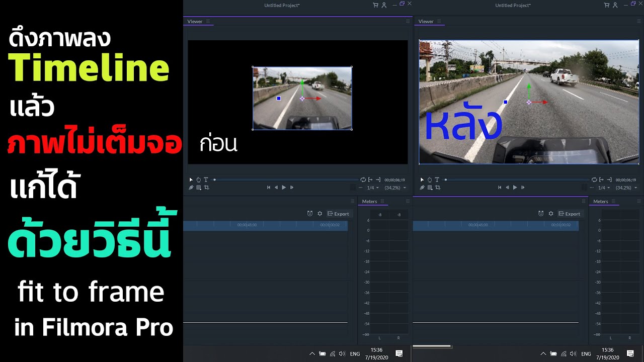Open Windows tray hidden icons chevron at left
This screenshot has width=644, height=362.
(312, 353)
